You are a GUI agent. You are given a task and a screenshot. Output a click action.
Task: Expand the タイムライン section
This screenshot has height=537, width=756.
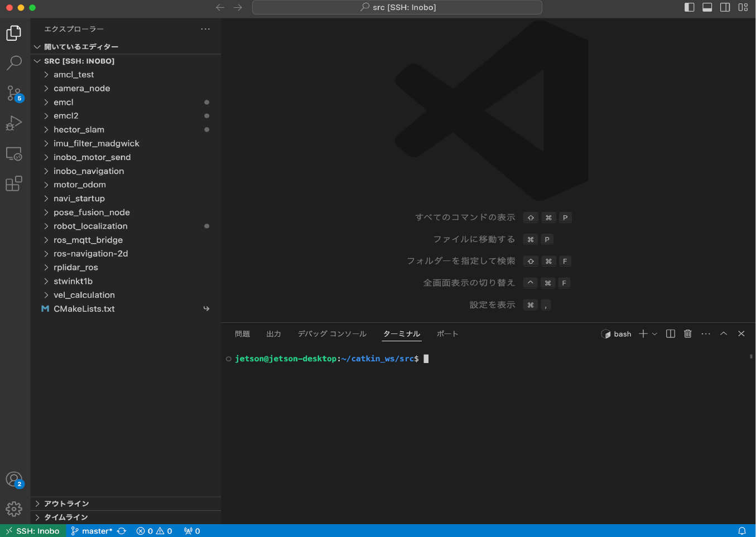[126, 517]
